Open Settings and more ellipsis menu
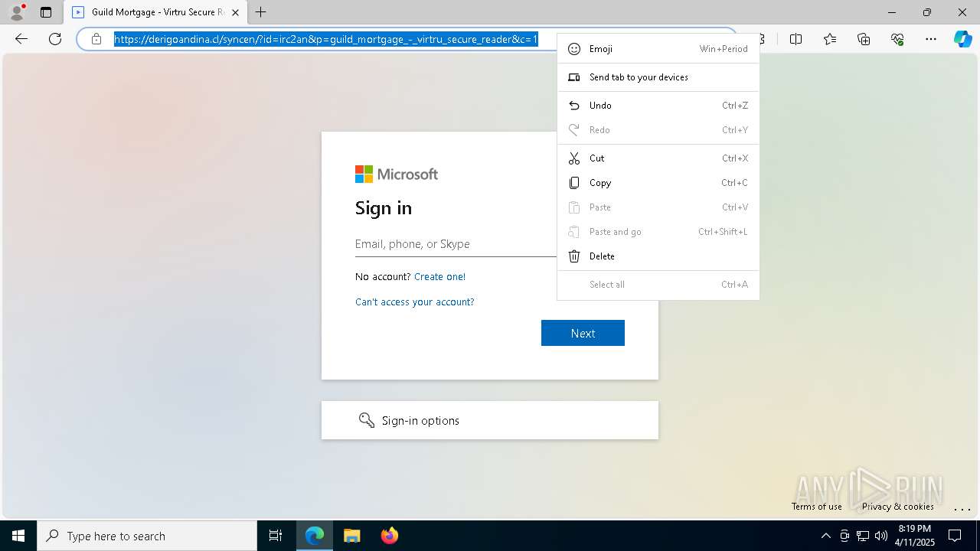The width and height of the screenshot is (980, 551). (931, 39)
